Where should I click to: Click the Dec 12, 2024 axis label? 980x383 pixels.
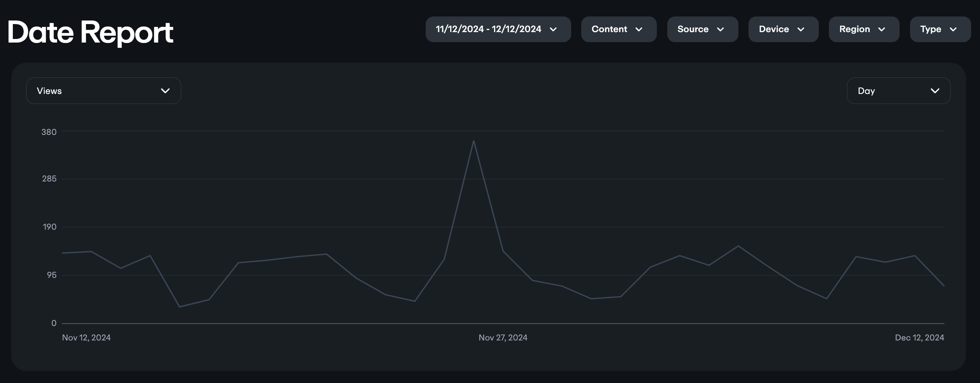[x=919, y=338]
